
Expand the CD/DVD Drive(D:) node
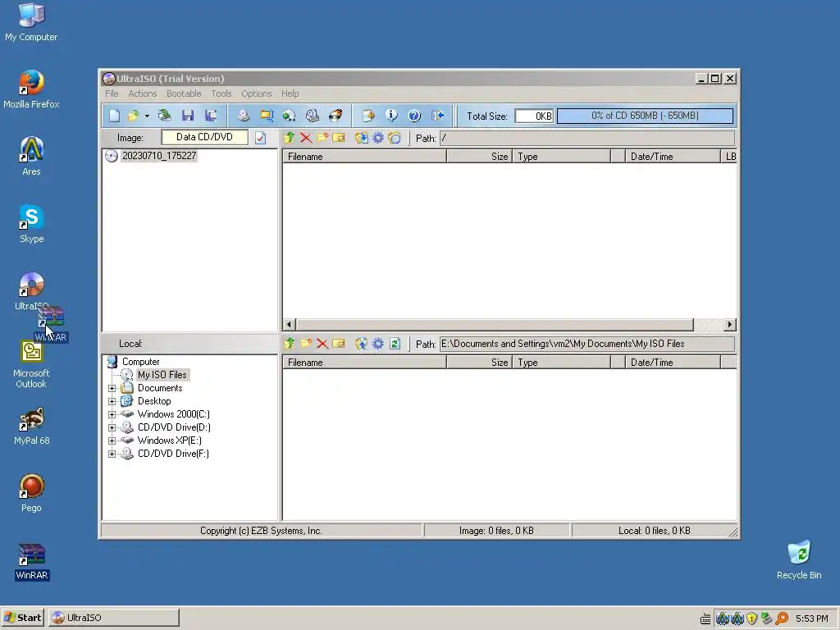pyautogui.click(x=112, y=427)
